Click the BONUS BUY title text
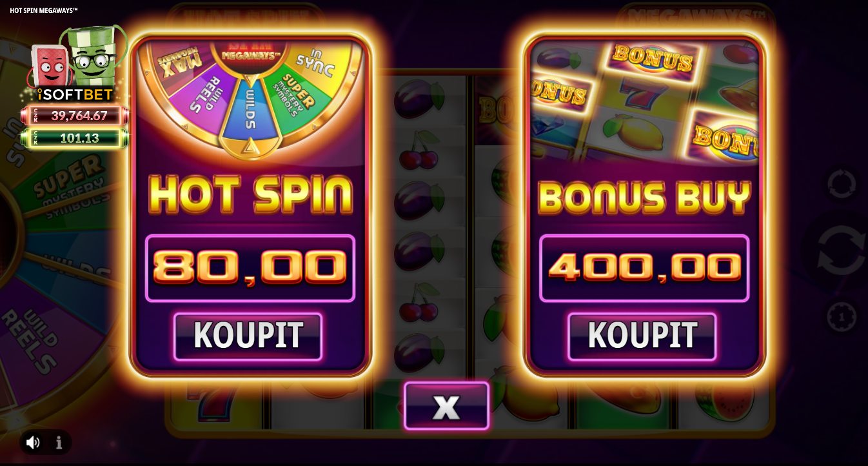Viewport: 868px width, 466px height. tap(644, 197)
